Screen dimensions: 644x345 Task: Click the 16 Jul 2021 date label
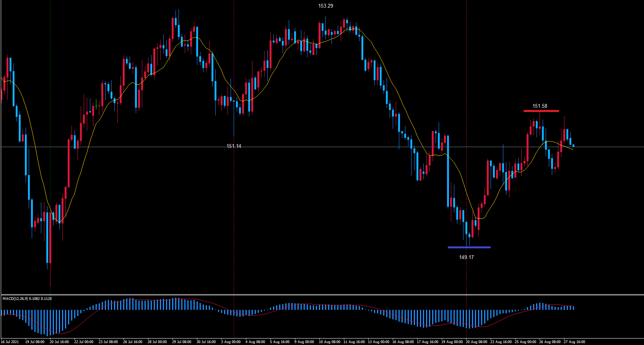pos(10,342)
